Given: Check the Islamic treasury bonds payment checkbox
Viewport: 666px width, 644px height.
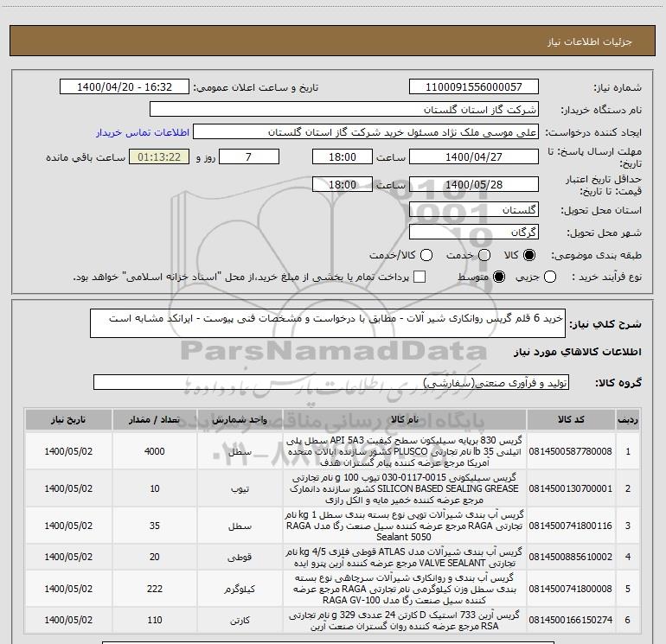Looking at the screenshot, I should point(419,277).
